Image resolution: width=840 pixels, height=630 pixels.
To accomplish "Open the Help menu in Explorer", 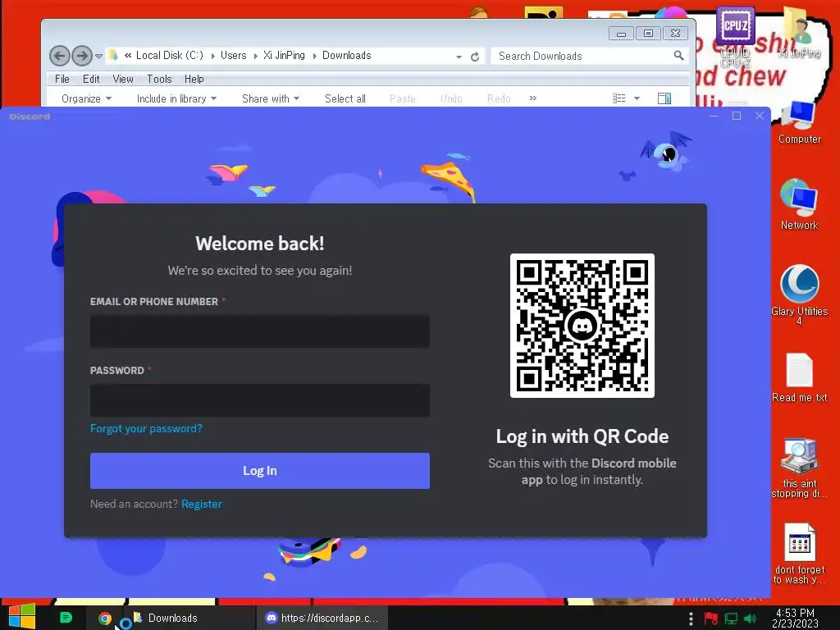I will (194, 80).
